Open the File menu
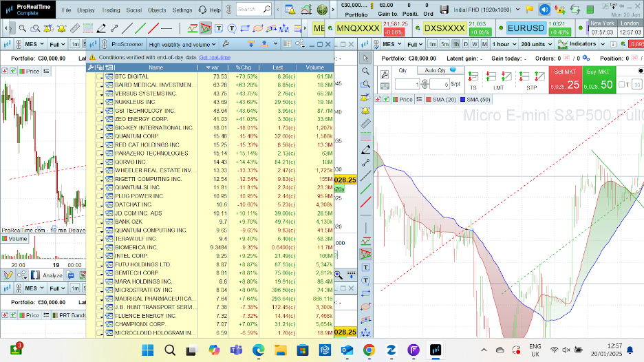 click(67, 10)
